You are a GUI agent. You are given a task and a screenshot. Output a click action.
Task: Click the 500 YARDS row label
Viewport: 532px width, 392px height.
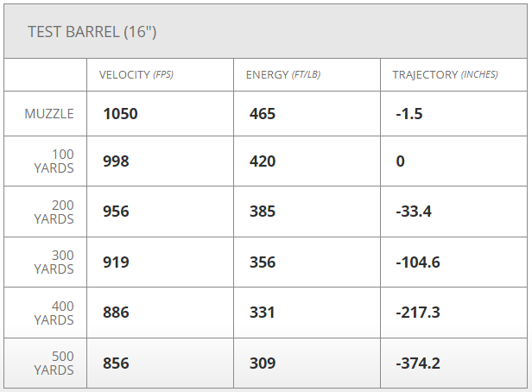54,363
